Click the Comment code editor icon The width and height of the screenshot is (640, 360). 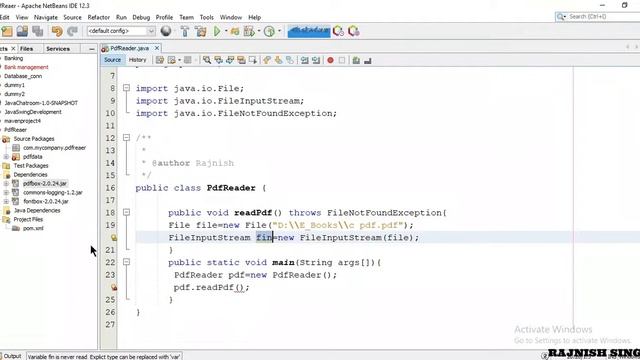pos(356,60)
